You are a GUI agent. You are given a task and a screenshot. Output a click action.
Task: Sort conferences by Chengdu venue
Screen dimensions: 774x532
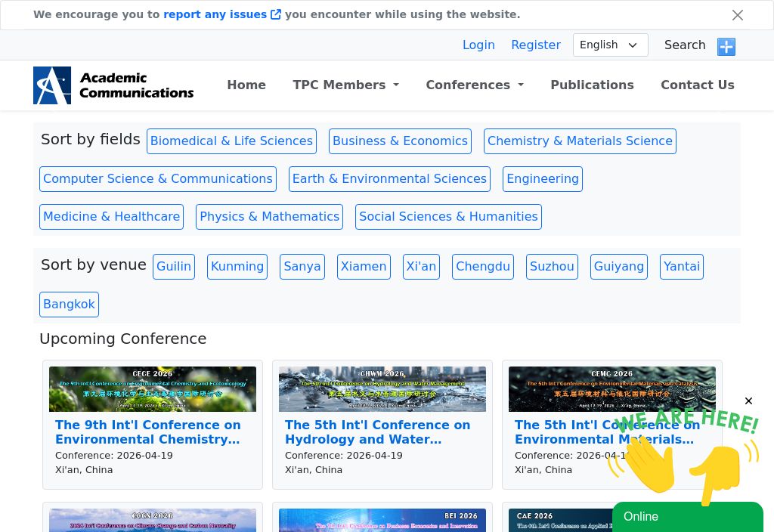point(483,267)
